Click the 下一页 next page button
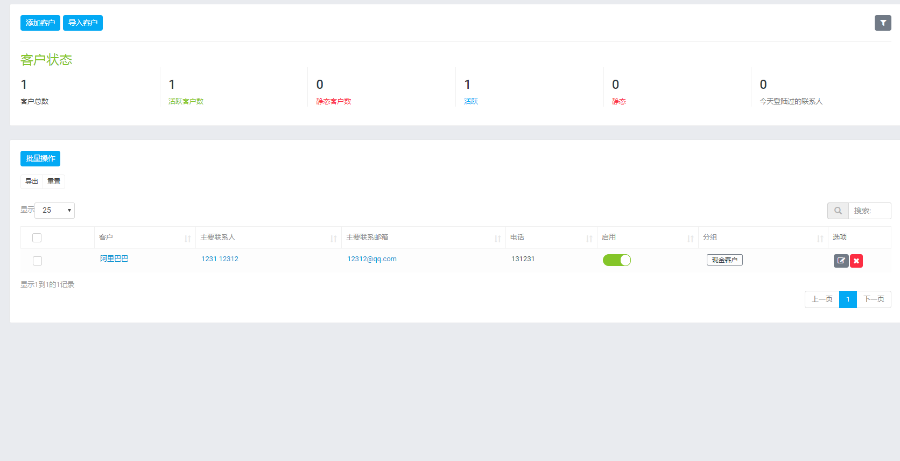 pos(874,299)
